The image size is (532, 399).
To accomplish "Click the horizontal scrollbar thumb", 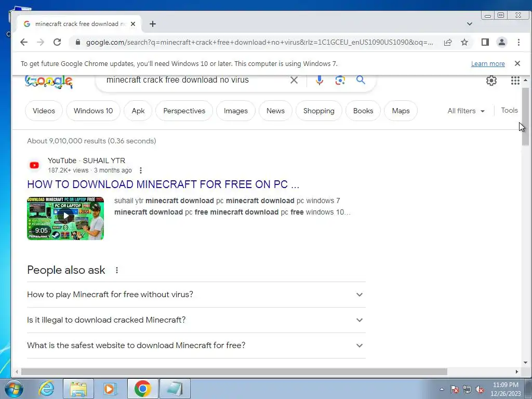I will point(234,371).
